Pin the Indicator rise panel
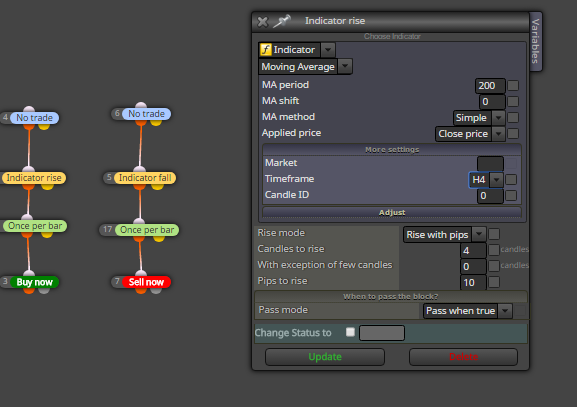Screen dimensions: 577x407 point(282,21)
